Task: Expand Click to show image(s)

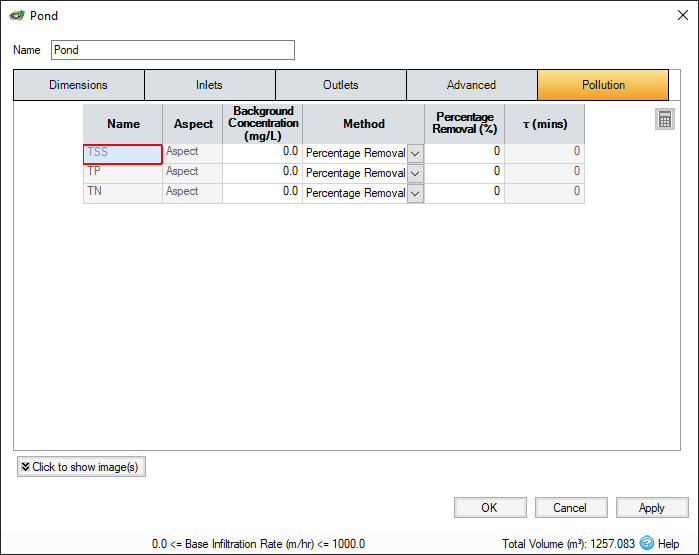Action: click(x=81, y=467)
